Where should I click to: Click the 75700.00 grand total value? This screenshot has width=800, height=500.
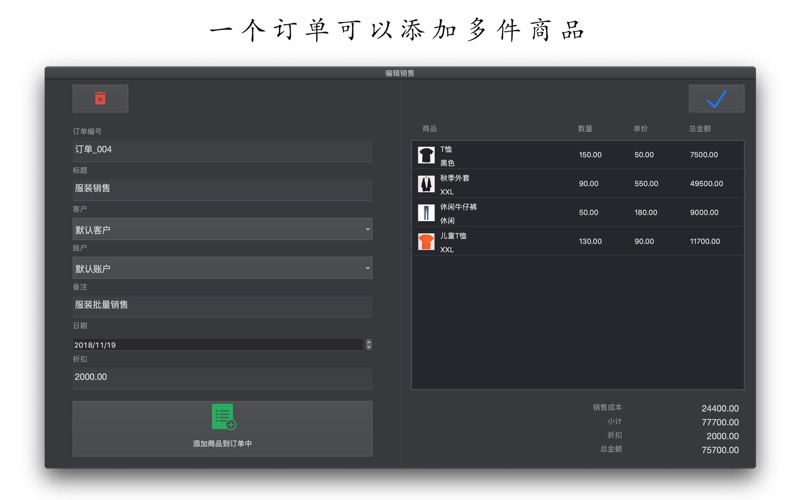(x=720, y=450)
